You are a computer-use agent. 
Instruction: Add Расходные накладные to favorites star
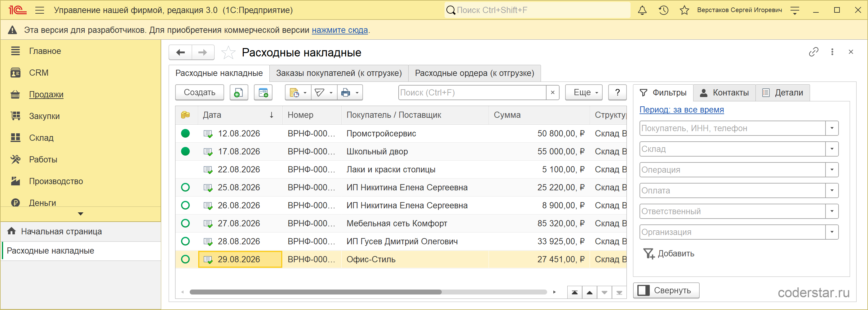coord(228,53)
